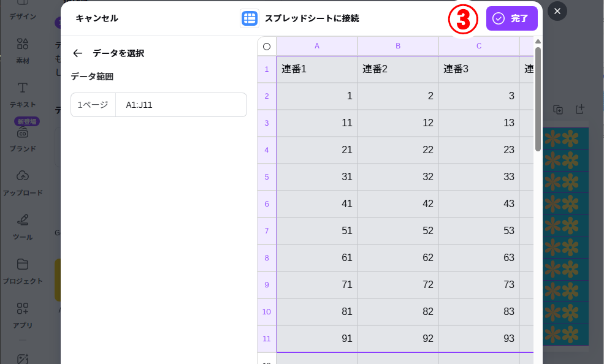604x364 pixels.
Task: Click キャンセル to cancel
Action: [97, 18]
